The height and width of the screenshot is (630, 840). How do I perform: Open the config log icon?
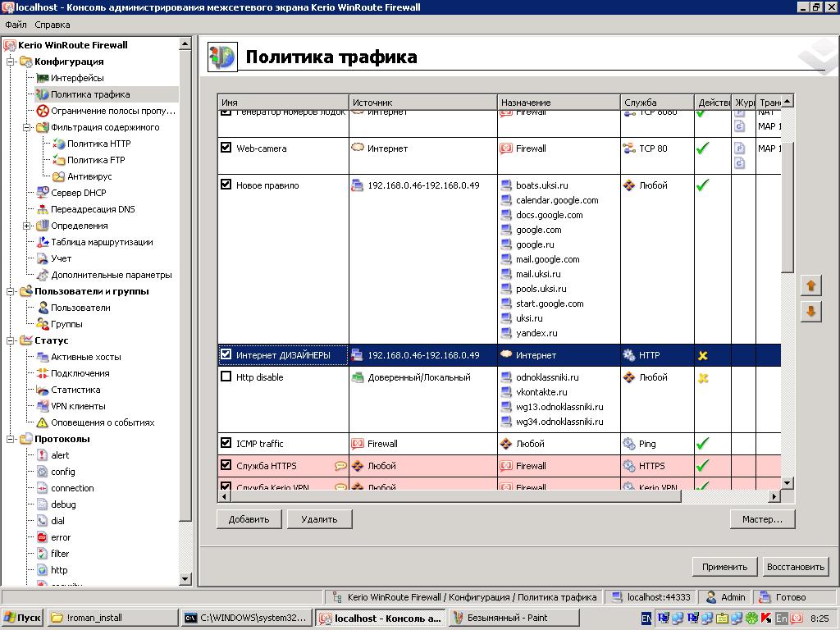click(x=43, y=472)
